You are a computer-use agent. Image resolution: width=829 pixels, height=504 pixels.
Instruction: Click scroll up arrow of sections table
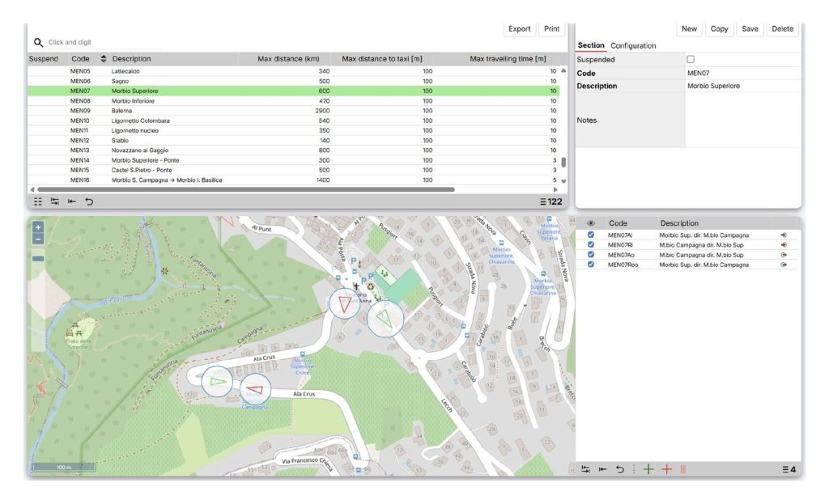(x=563, y=70)
